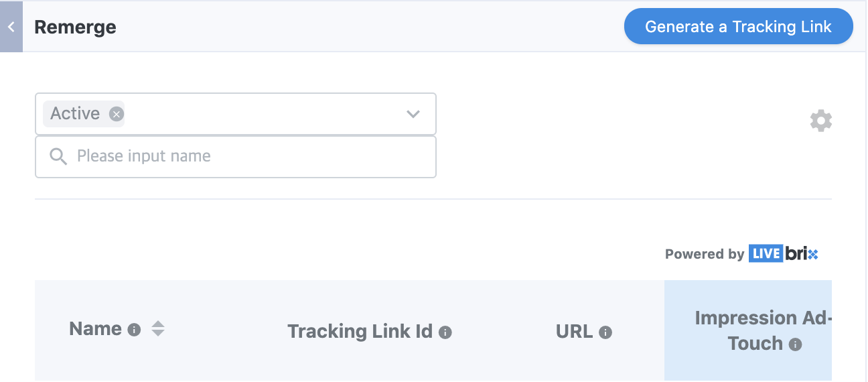This screenshot has width=868, height=382.
Task: Show info tooltip for Tracking Link Id
Action: coord(445,332)
